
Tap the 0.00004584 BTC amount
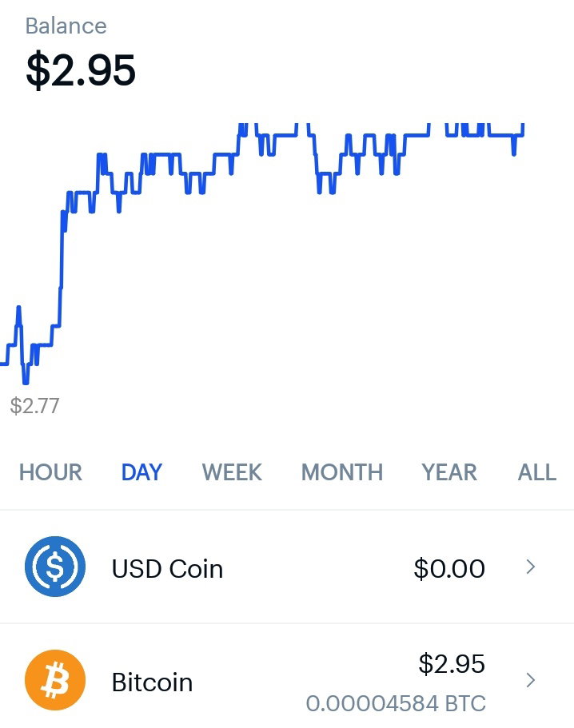[396, 703]
